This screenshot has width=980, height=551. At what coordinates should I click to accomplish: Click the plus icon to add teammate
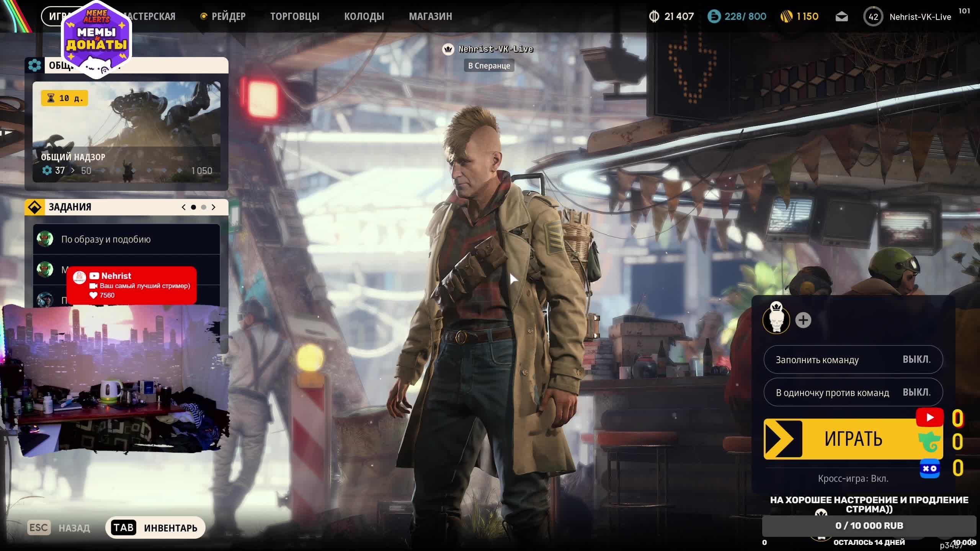point(803,320)
